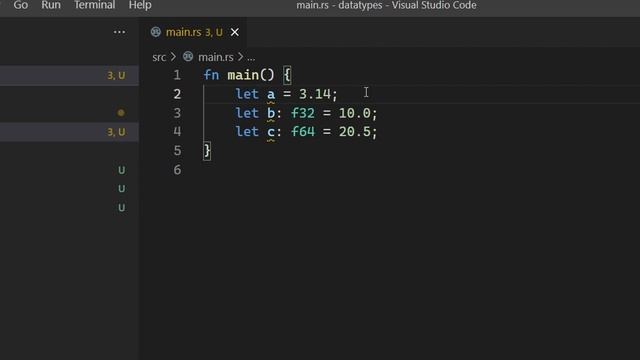Click the "main()" function name
640x360 pixels.
251,75
